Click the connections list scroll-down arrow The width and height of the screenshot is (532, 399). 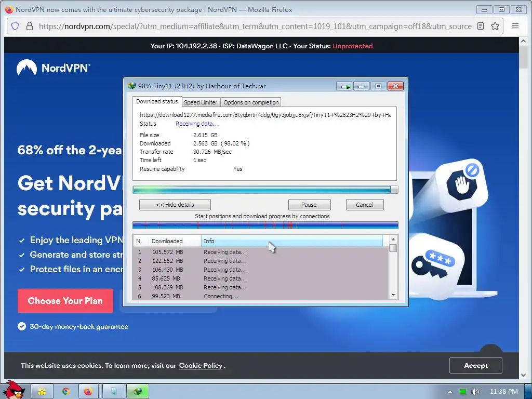pos(393,295)
